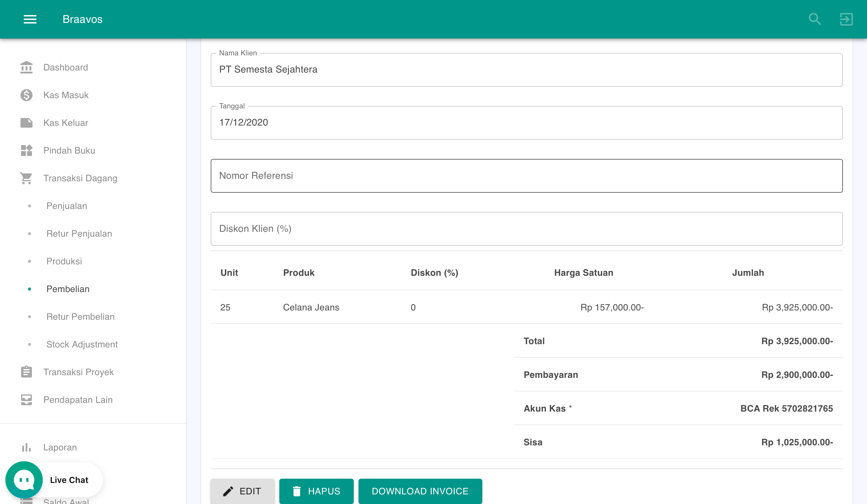867x504 pixels.
Task: Select Retur Pembelian in sidebar
Action: pos(80,316)
